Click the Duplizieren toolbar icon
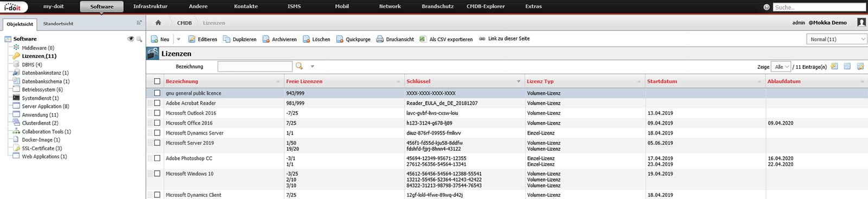868x199 pixels. pos(227,39)
